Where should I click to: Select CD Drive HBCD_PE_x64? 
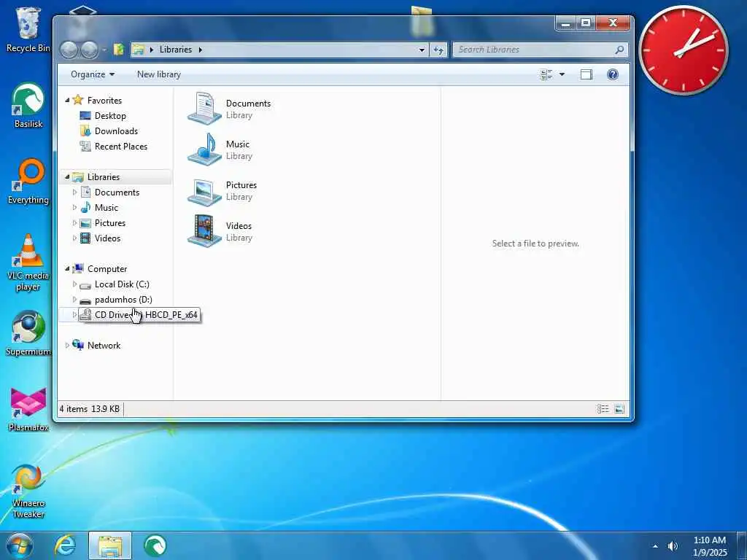[138, 315]
